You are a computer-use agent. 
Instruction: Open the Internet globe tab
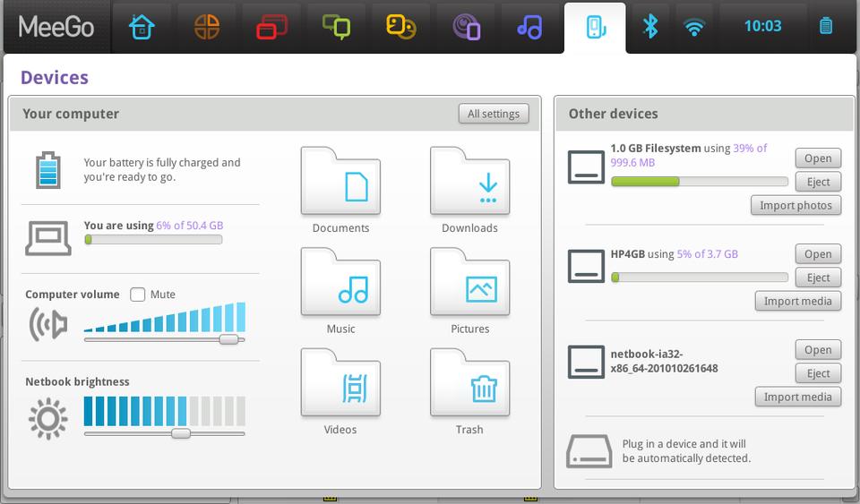click(x=207, y=27)
